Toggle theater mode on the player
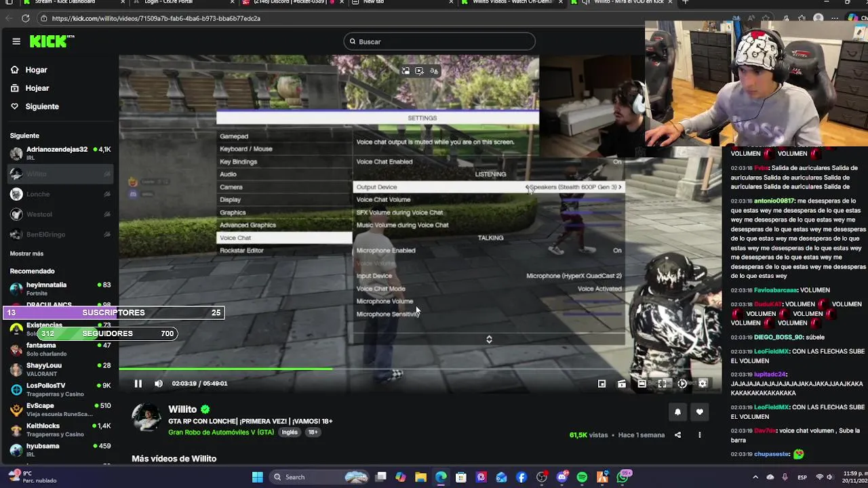 [642, 384]
